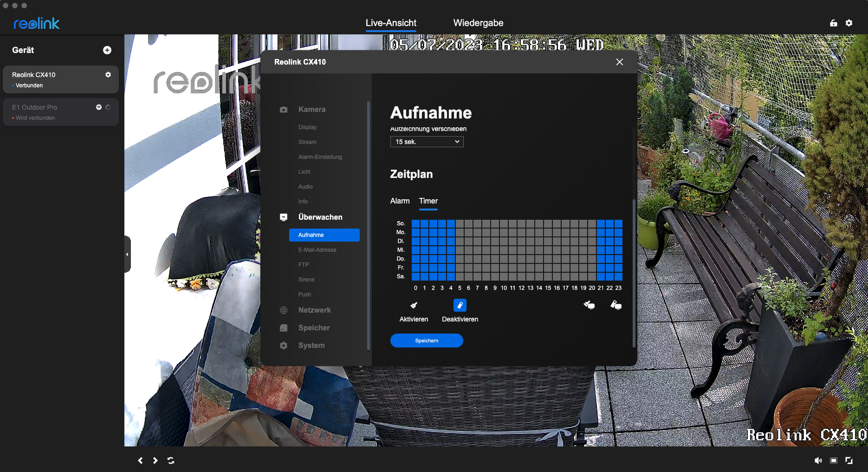The image size is (868, 472).
Task: Toggle schedule cell for Di. at hour 12
Action: point(521,241)
